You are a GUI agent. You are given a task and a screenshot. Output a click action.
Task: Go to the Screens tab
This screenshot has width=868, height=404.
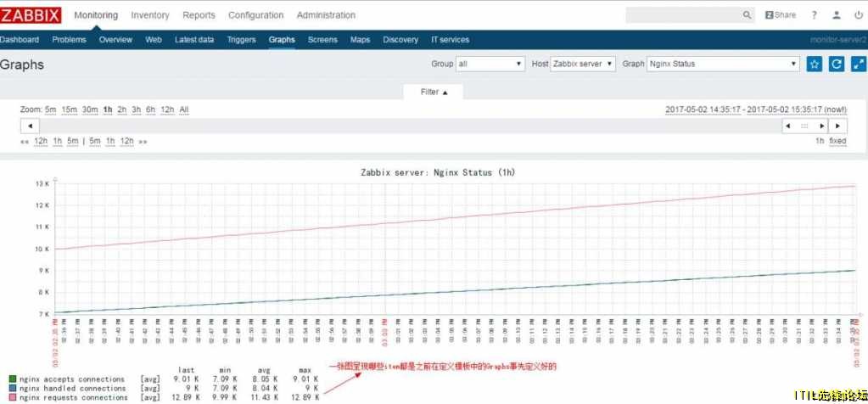point(322,40)
